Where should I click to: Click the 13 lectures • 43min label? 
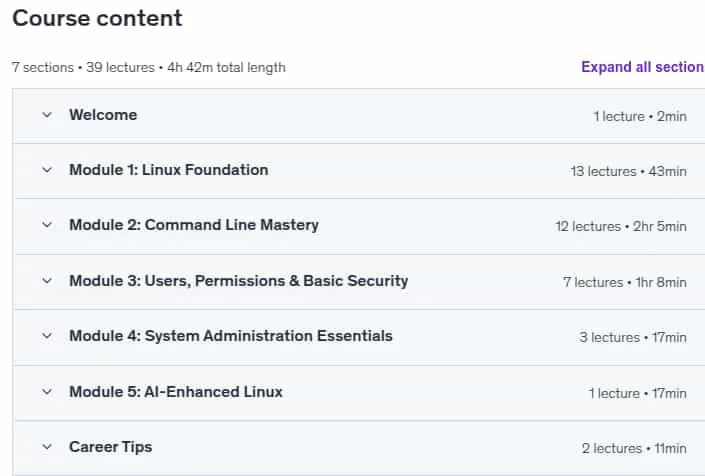[x=629, y=171]
